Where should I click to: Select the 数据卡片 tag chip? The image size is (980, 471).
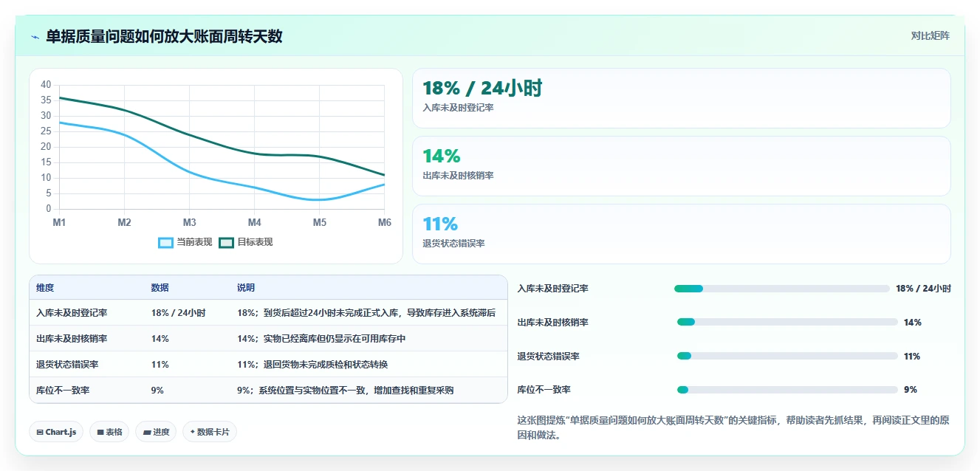pyautogui.click(x=210, y=432)
